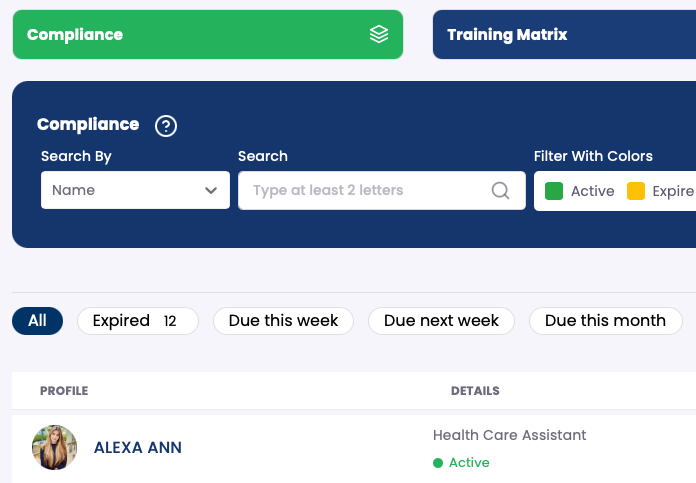This screenshot has height=483, width=696.
Task: Filter by Expired records
Action: point(137,321)
